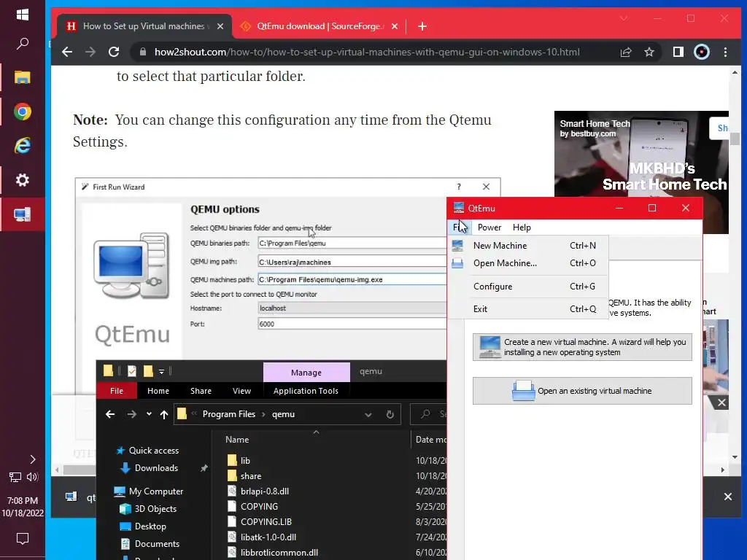Switch to QtEmu download SourceForge tab
This screenshot has height=560, width=747.
click(320, 26)
